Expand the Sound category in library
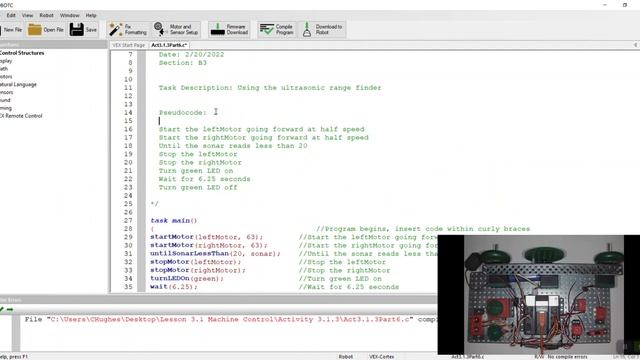This screenshot has width=640, height=360. (x=5, y=100)
